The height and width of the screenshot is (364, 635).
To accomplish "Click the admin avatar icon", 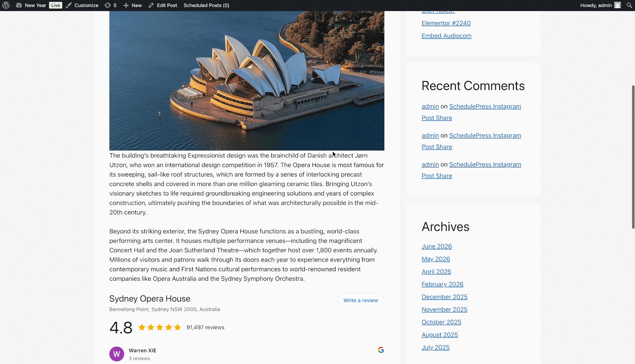I will click(x=618, y=5).
